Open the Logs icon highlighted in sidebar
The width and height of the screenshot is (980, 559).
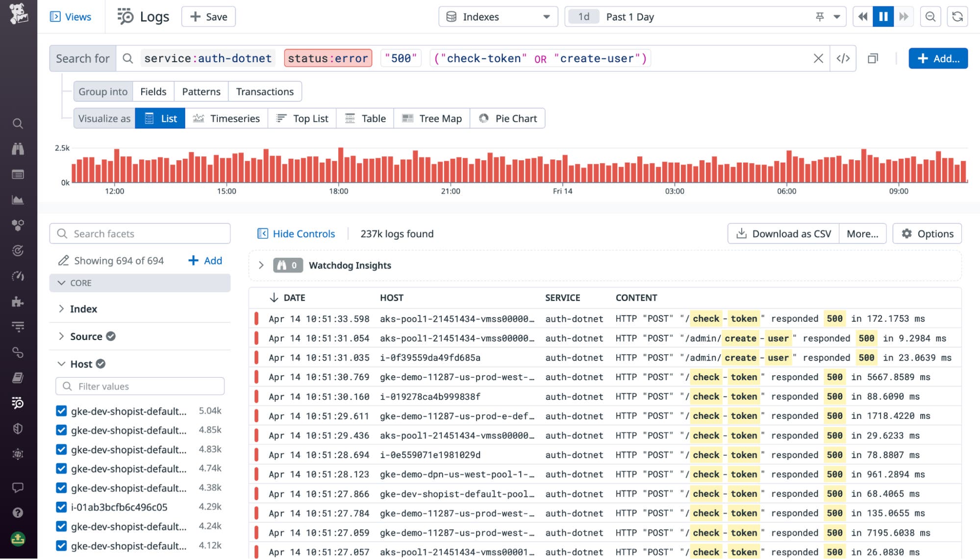coord(18,404)
